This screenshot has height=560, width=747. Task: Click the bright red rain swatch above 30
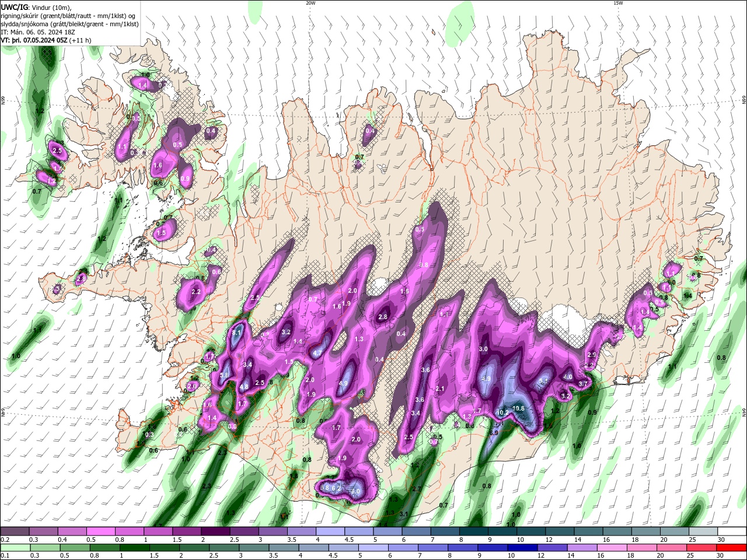pos(731,548)
